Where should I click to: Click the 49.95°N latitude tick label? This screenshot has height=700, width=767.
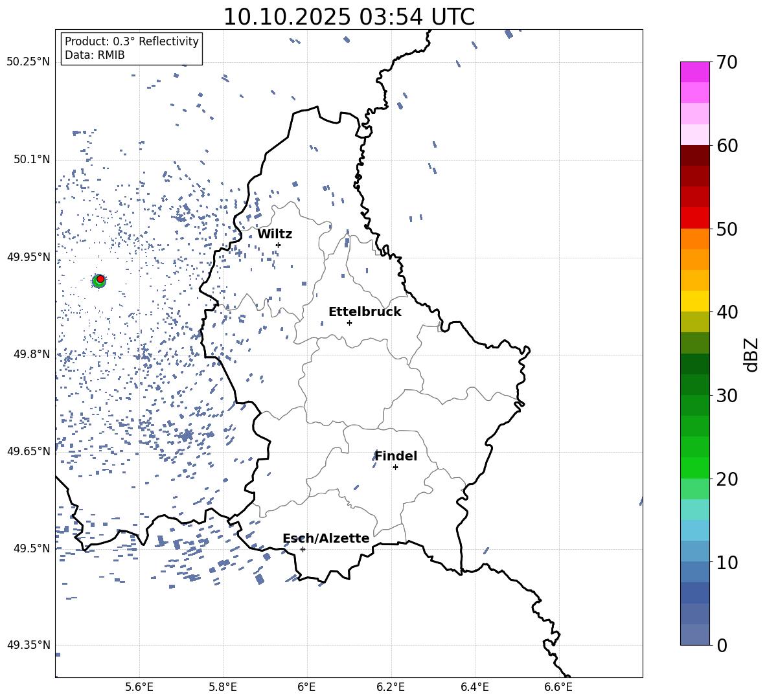[x=29, y=256]
